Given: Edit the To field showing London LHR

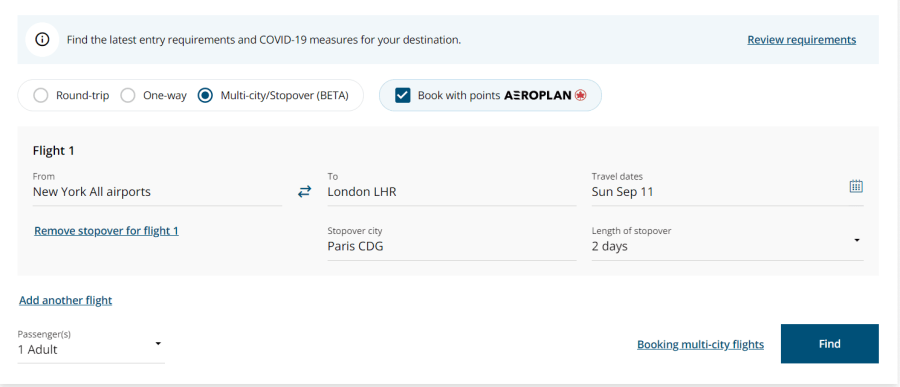Looking at the screenshot, I should (x=452, y=188).
